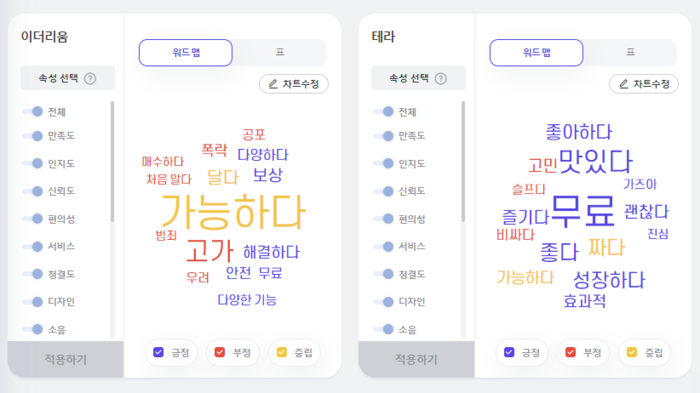Toggle 전체 switch in 이더리움 panel
The height and width of the screenshot is (393, 700).
point(33,111)
